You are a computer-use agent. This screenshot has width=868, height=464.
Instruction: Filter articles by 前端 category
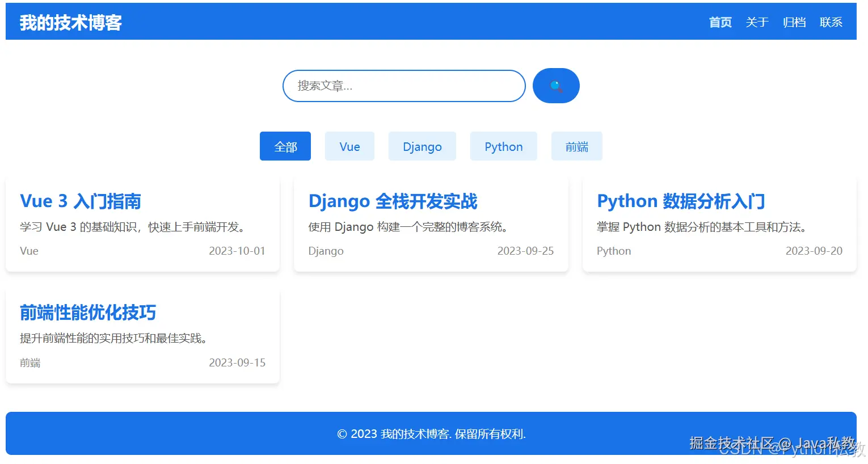pyautogui.click(x=576, y=146)
